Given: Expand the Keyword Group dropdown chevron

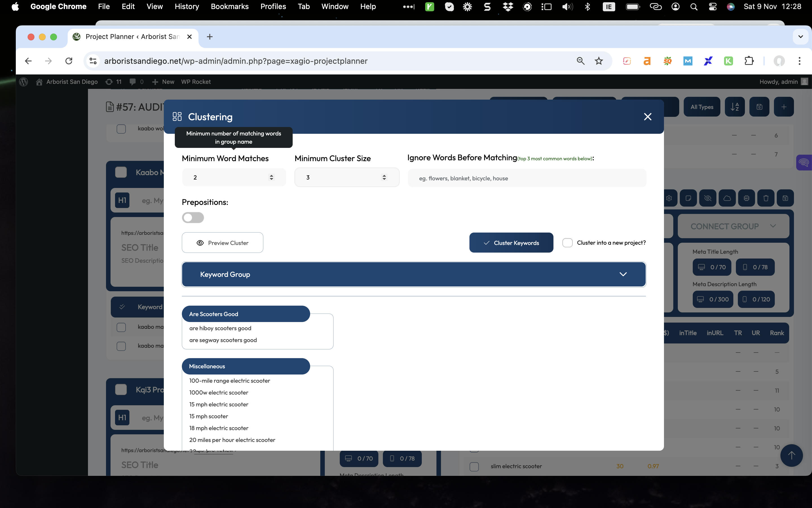Looking at the screenshot, I should (623, 274).
